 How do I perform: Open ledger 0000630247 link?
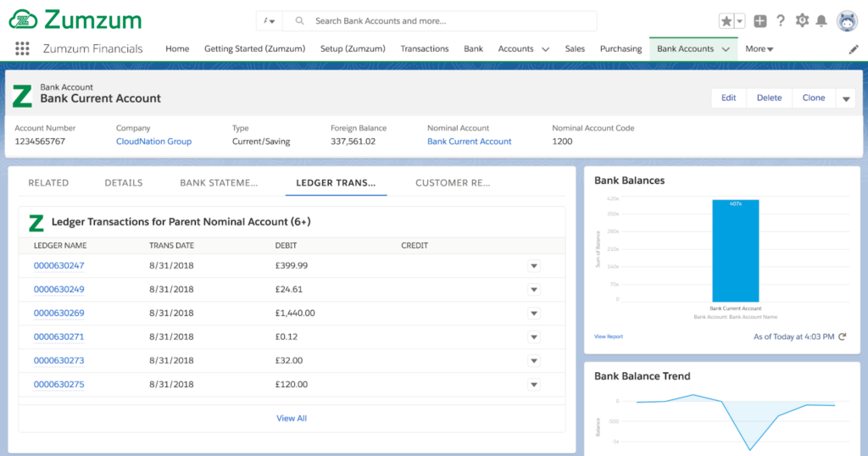(58, 265)
